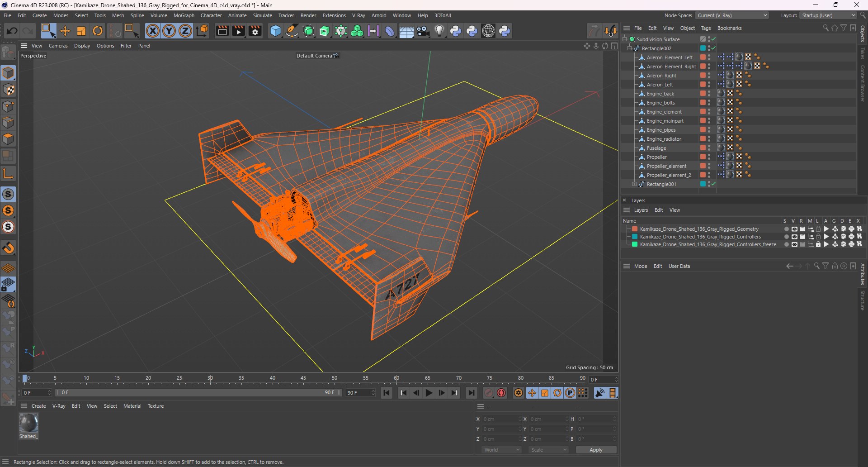Go to end of animation
Screen dimensions: 868x467
(471, 393)
